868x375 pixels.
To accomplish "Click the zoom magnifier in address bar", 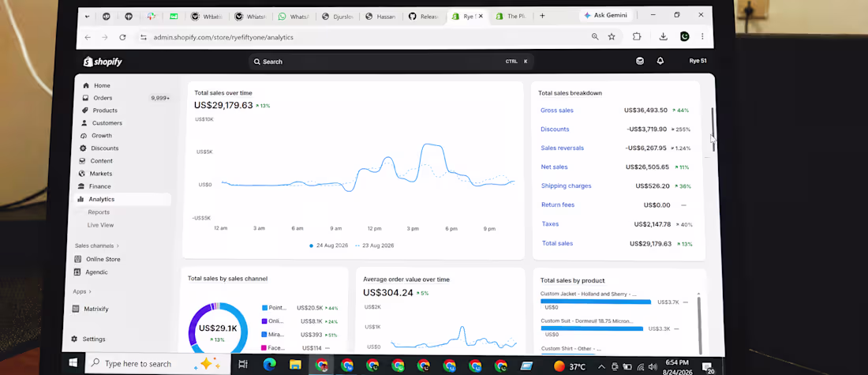I will [594, 36].
